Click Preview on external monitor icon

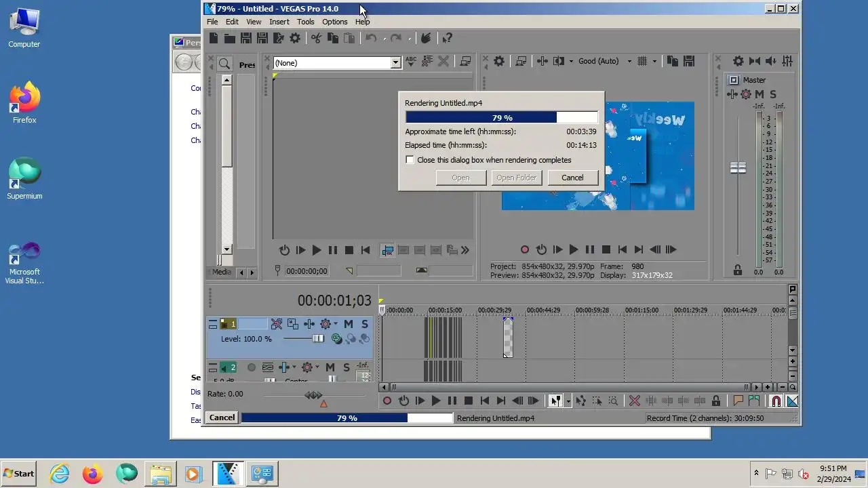521,61
